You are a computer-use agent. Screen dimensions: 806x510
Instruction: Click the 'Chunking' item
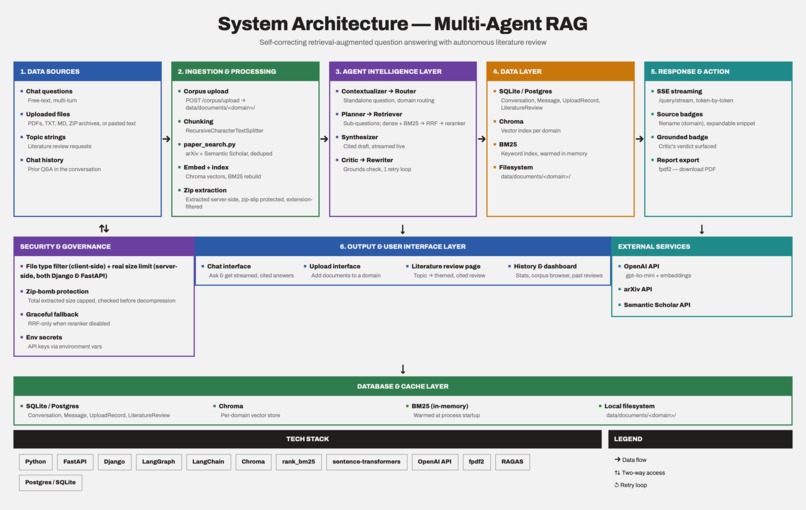coord(198,121)
